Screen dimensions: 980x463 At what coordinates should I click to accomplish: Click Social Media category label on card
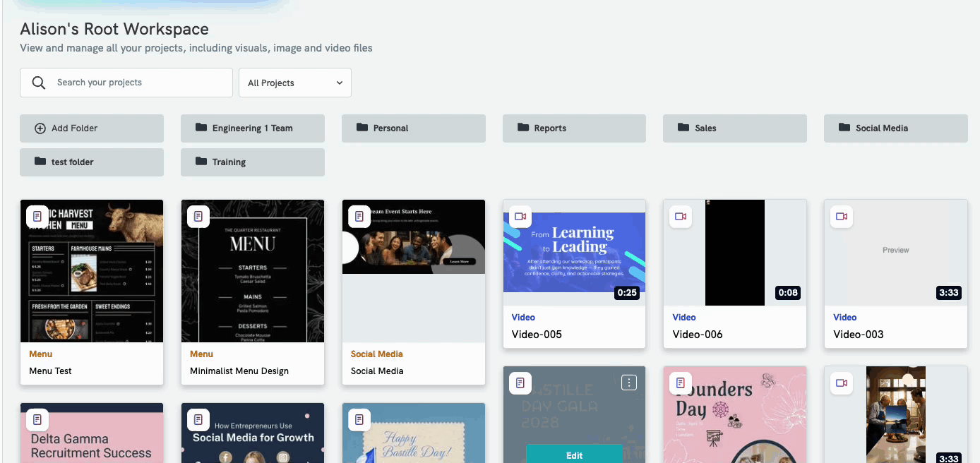pyautogui.click(x=377, y=354)
